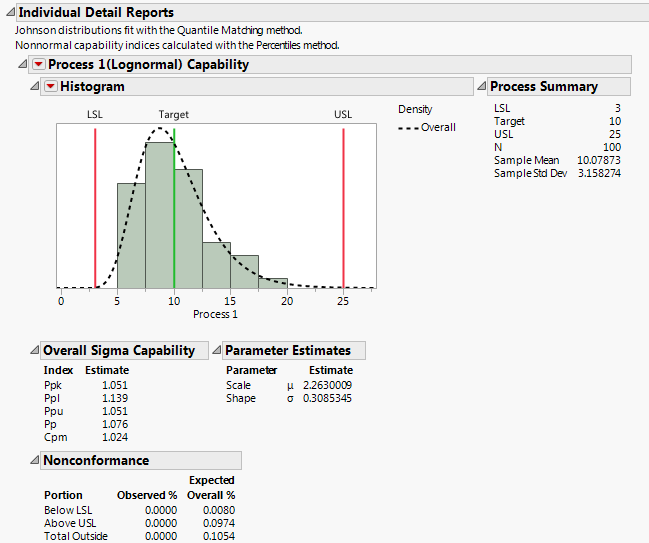
Task: Open the Process 1(Lognormal) Capability red triangle menu
Action: (38, 65)
